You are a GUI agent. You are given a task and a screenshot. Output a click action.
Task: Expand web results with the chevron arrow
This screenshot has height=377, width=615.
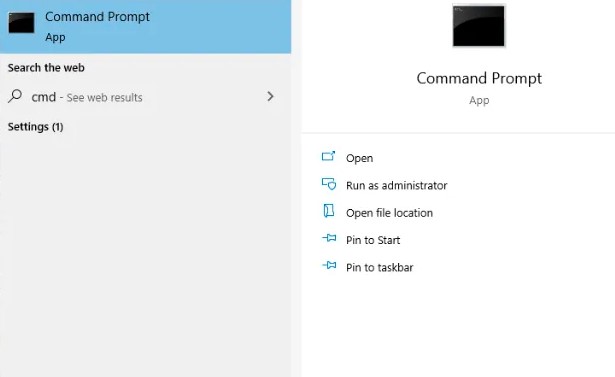pos(270,97)
